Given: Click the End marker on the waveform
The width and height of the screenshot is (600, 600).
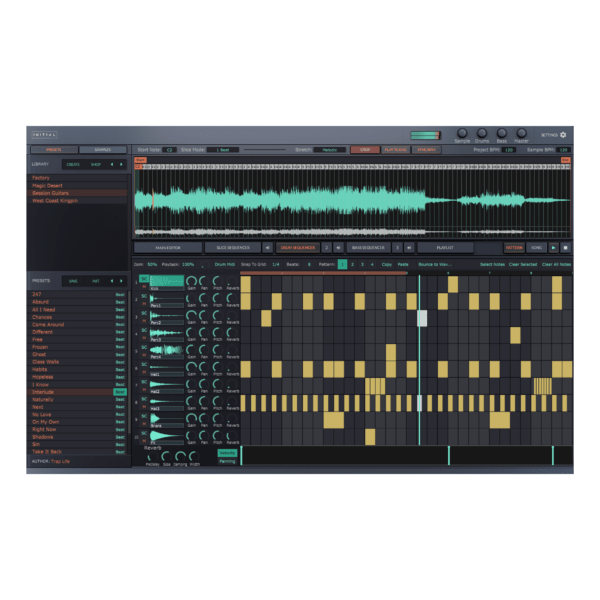Looking at the screenshot, I should pyautogui.click(x=565, y=160).
